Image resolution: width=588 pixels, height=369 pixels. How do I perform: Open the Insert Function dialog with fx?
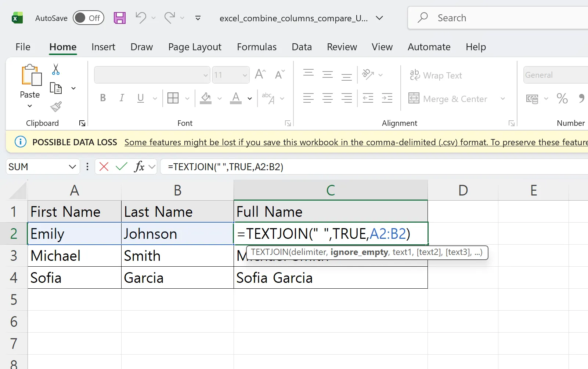point(139,167)
